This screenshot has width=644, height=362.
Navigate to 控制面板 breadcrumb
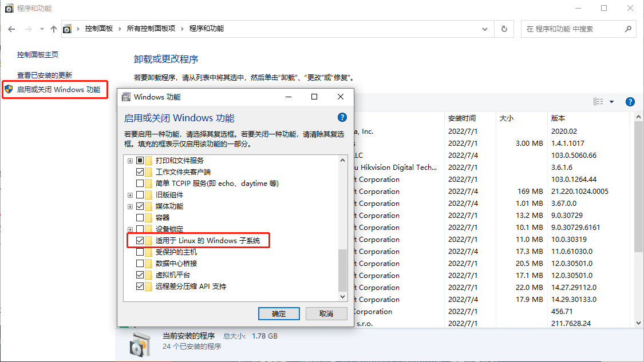click(99, 29)
